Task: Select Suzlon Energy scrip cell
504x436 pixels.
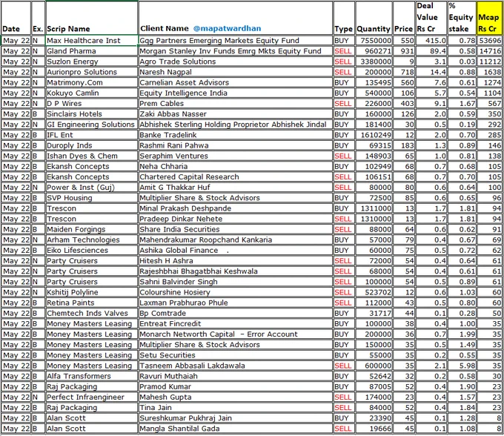Action: [92, 62]
